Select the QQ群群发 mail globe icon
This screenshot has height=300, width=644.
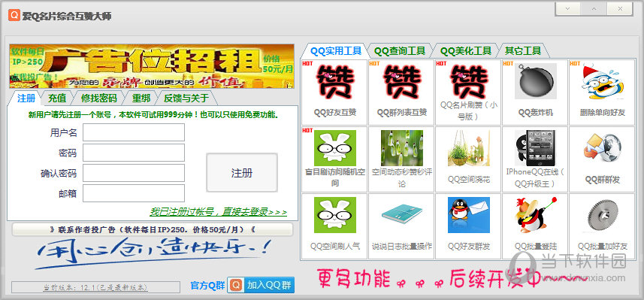(x=603, y=148)
